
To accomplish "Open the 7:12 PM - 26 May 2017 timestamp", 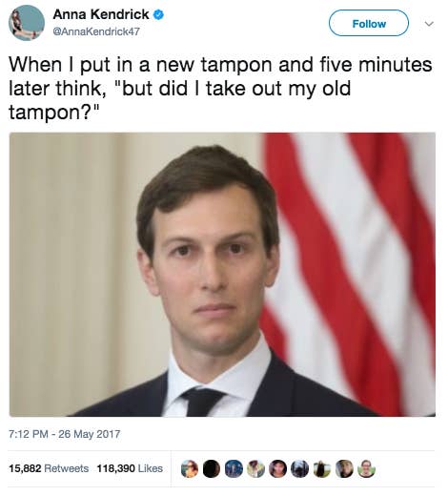I will (x=65, y=434).
